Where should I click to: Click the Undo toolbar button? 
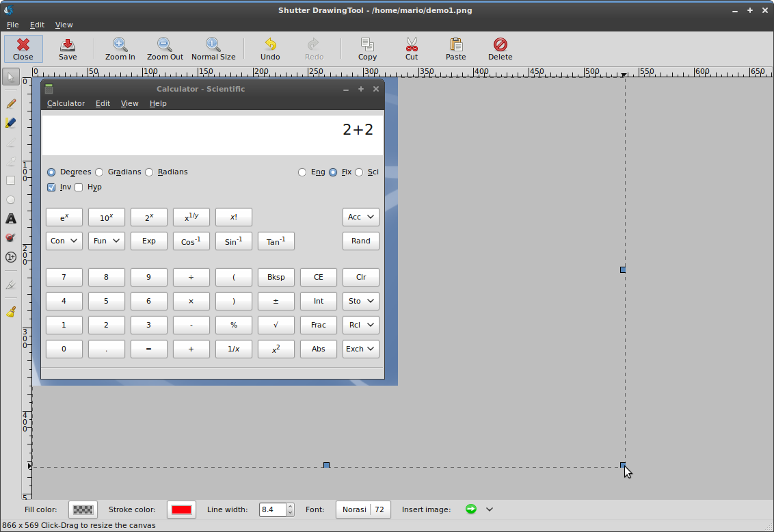point(270,49)
